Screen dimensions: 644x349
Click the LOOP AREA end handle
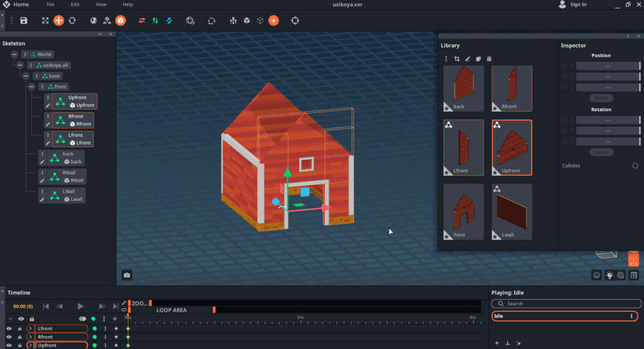pyautogui.click(x=214, y=309)
